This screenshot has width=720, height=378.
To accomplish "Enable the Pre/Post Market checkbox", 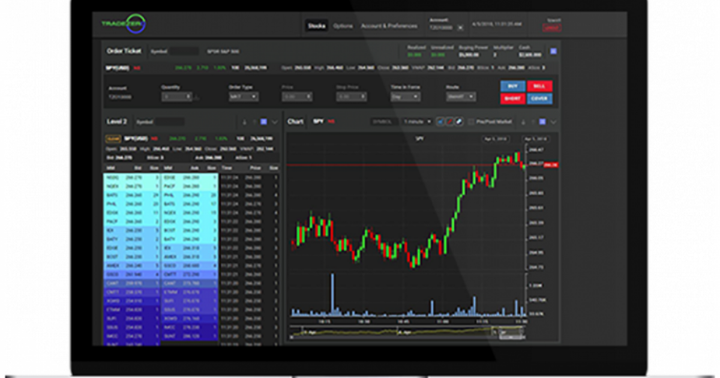I will (x=471, y=122).
